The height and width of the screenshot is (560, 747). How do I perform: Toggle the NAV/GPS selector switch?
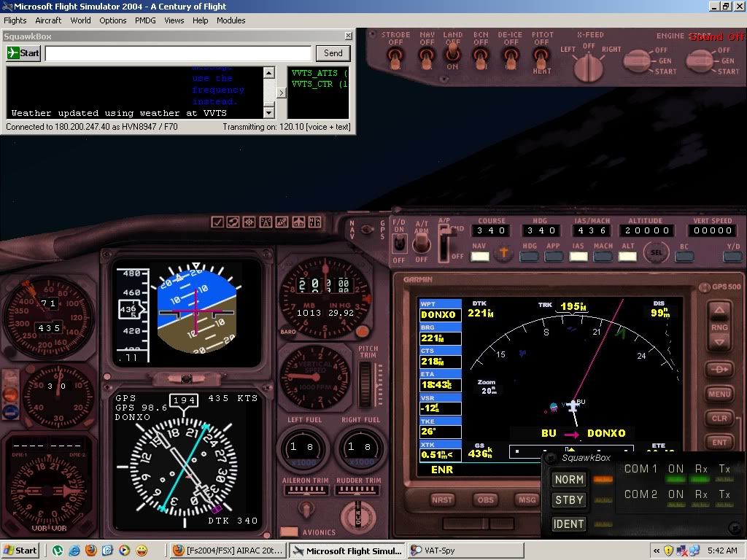[367, 230]
